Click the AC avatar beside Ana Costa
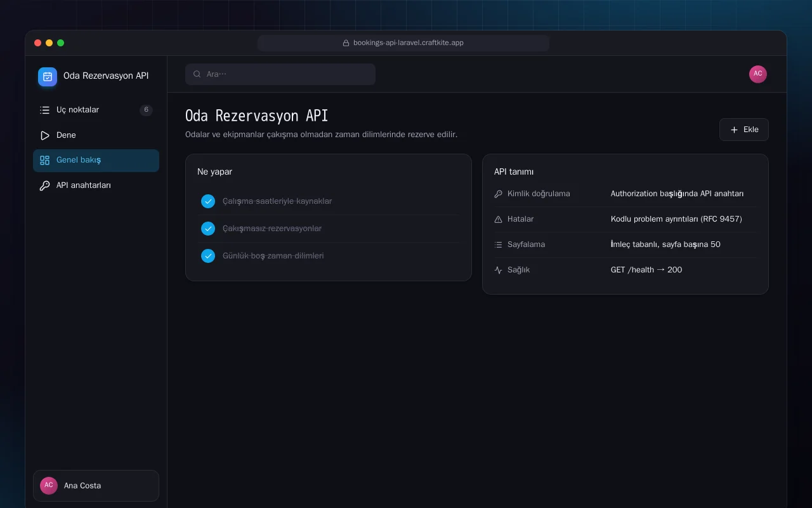812x508 pixels. (x=49, y=486)
